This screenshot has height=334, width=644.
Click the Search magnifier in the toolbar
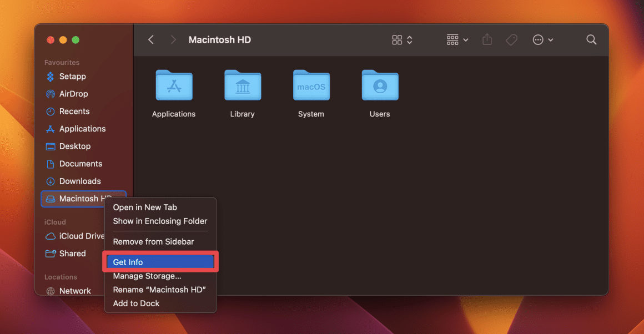[591, 39]
